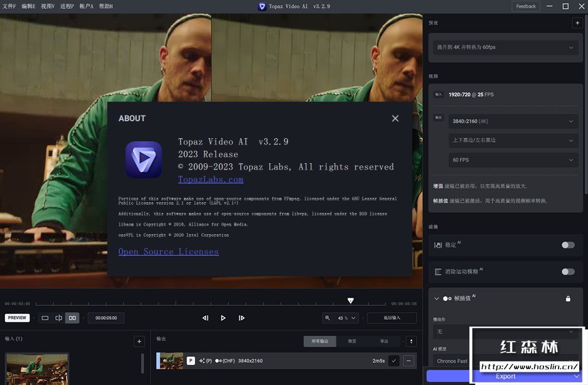Image resolution: width=588 pixels, height=385 pixels.
Task: Collapse the 帧插值 section chevron
Action: pyautogui.click(x=436, y=299)
